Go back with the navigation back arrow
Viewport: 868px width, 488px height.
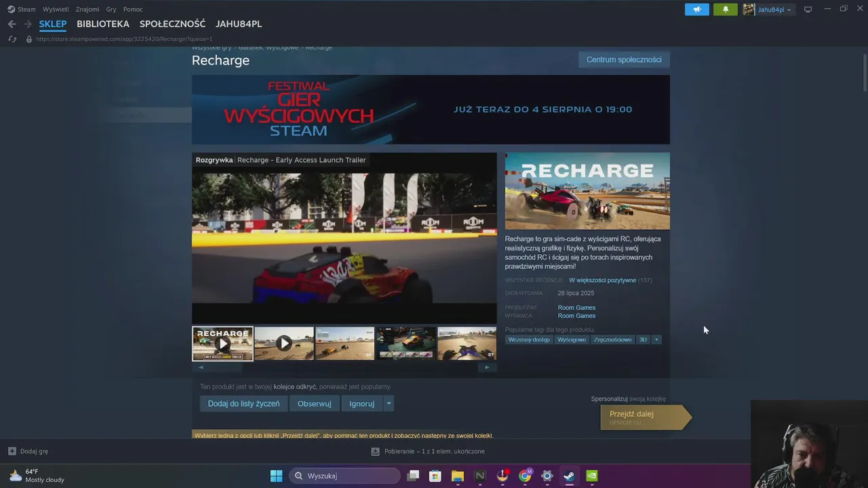pyautogui.click(x=12, y=24)
